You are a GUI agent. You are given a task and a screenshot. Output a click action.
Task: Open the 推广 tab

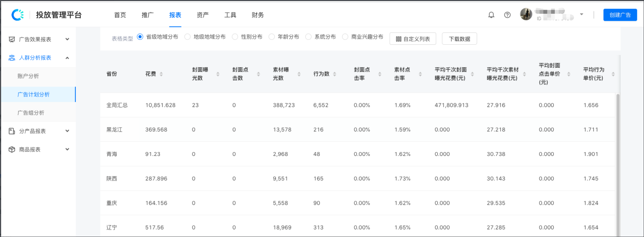(x=148, y=15)
